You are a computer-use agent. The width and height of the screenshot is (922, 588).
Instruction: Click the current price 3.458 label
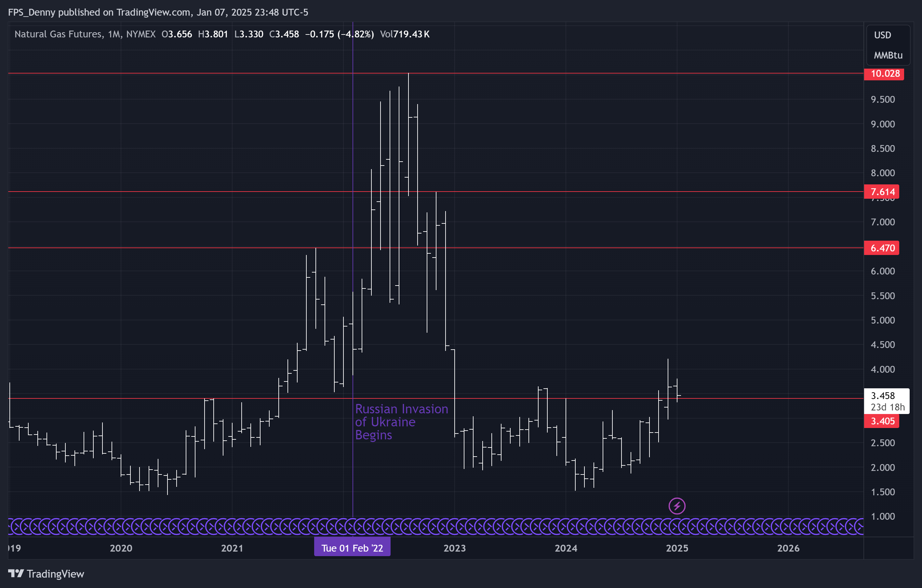(883, 395)
